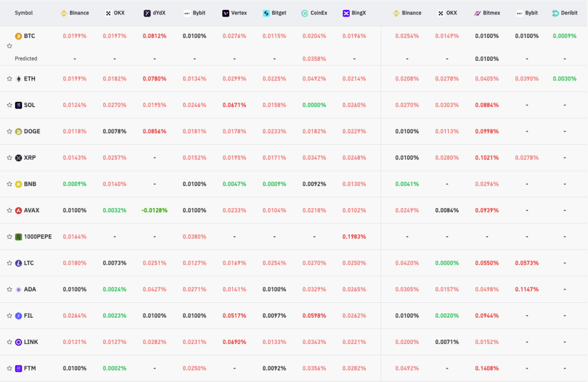This screenshot has width=588, height=382.
Task: Click the LINK coin icon
Action: click(x=18, y=342)
